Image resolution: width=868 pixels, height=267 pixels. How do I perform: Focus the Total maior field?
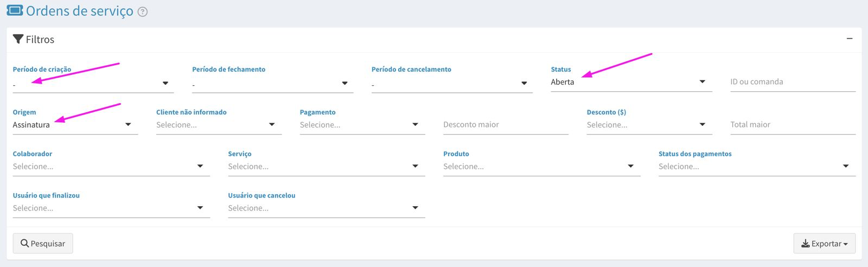pos(793,125)
